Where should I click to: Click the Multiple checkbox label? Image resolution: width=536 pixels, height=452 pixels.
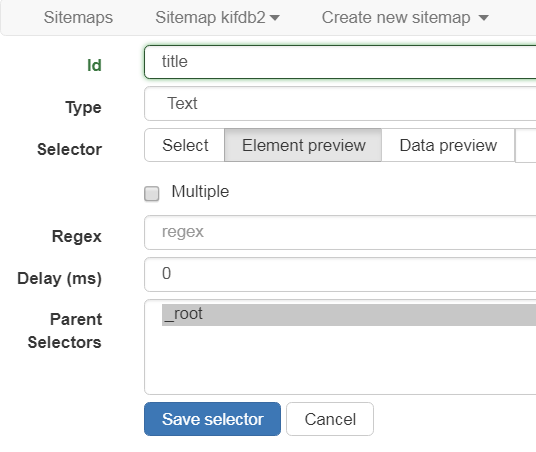[x=200, y=191]
